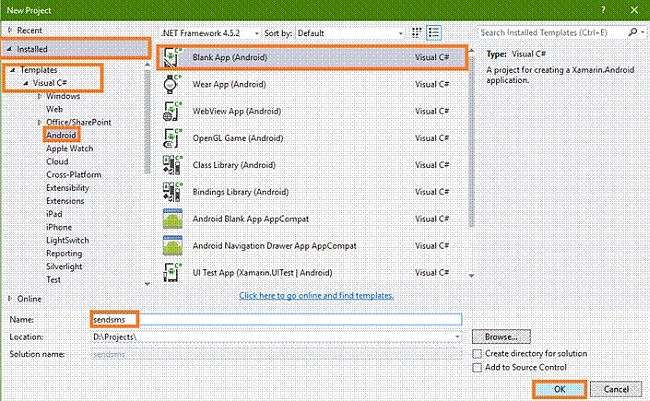Screen dimensions: 650x401
Task: Expand the Office/SharePoint tree node
Action: click(x=39, y=122)
